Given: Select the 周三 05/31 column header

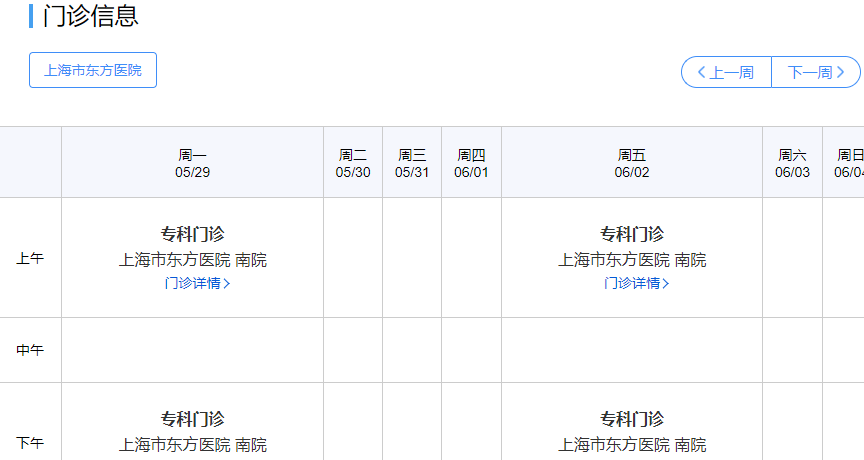Looking at the screenshot, I should click(x=412, y=163).
